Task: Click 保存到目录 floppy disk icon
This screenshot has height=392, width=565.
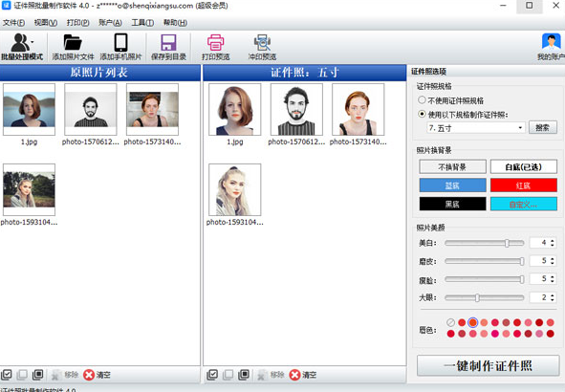Action: [168, 42]
